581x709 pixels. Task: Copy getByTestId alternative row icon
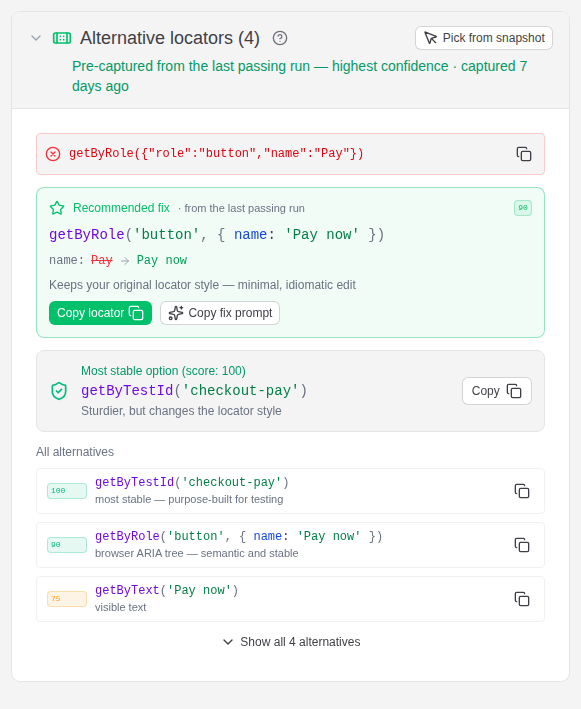click(522, 491)
